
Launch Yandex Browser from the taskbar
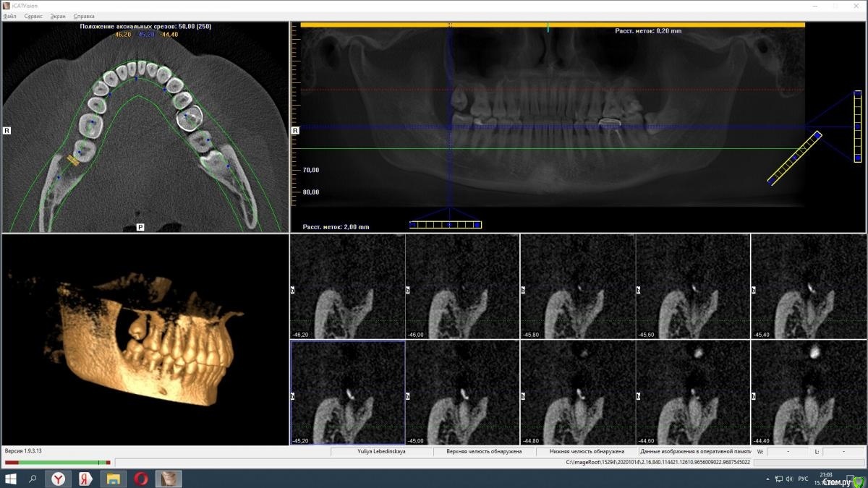point(58,479)
